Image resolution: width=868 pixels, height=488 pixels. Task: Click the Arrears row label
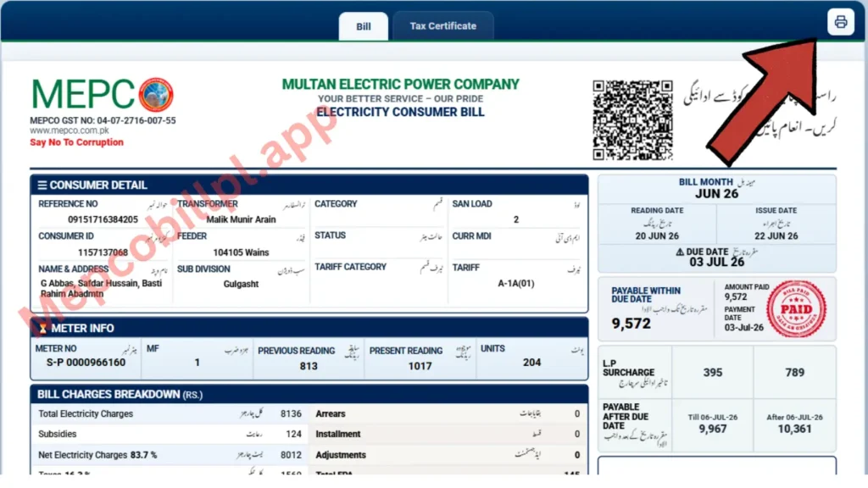tap(331, 413)
